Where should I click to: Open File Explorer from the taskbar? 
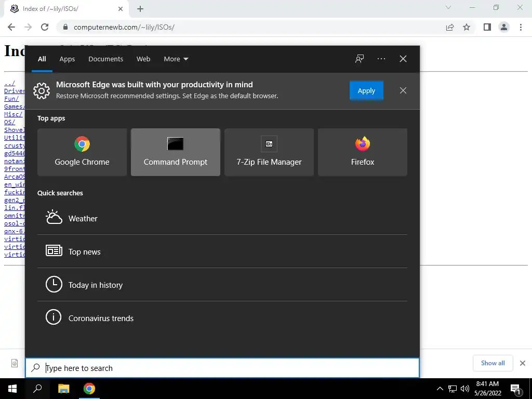(64, 389)
